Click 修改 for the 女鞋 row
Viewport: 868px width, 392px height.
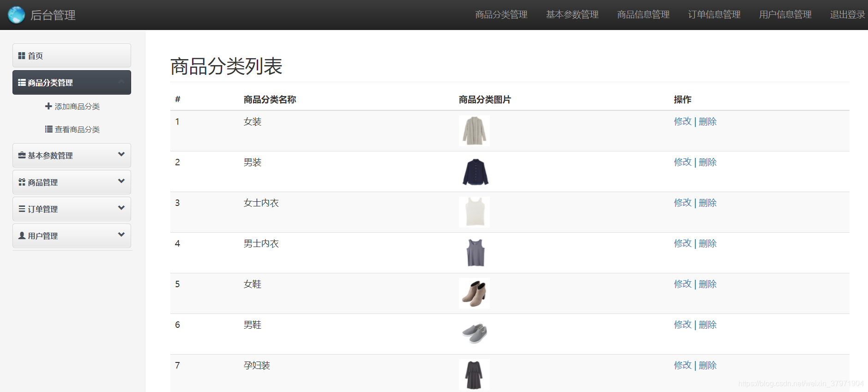[x=683, y=284]
